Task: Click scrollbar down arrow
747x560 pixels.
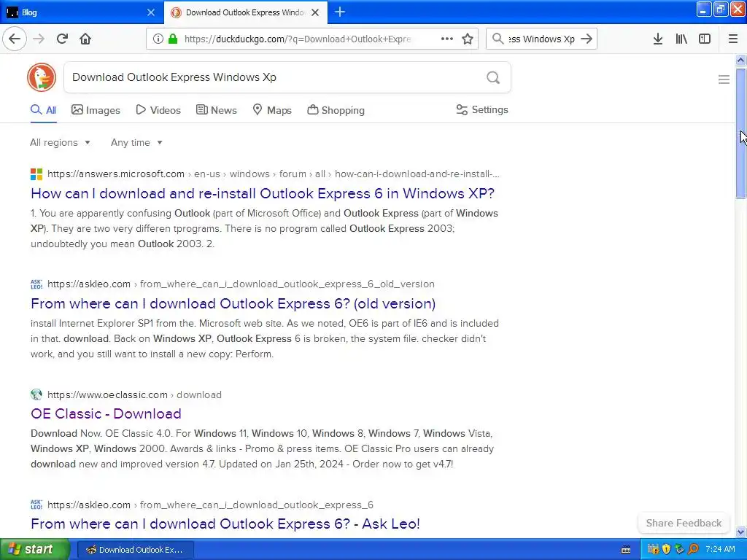Action: click(x=740, y=532)
